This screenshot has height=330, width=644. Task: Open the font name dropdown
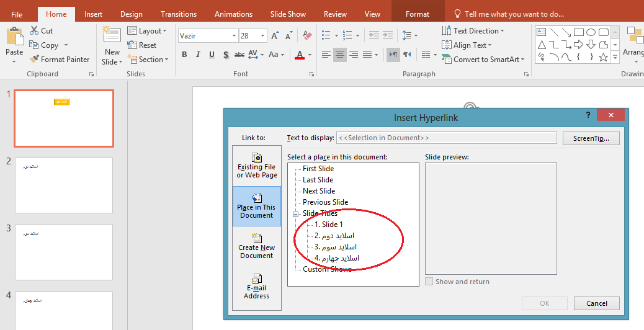(233, 36)
